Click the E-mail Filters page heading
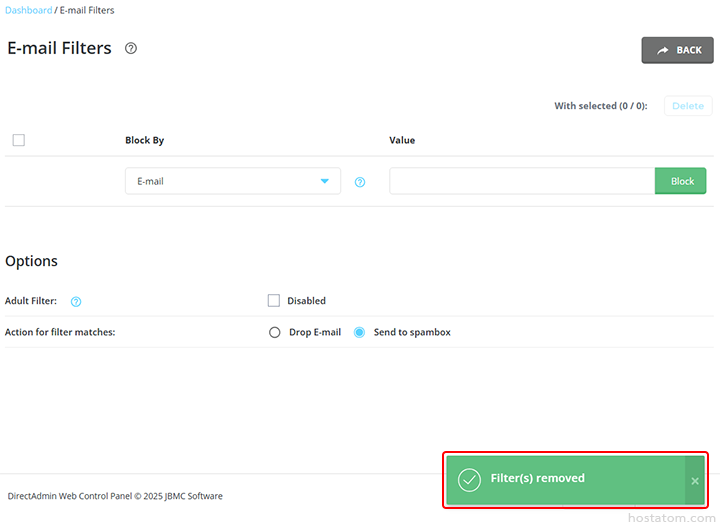Image resolution: width=720 pixels, height=526 pixels. (x=59, y=48)
